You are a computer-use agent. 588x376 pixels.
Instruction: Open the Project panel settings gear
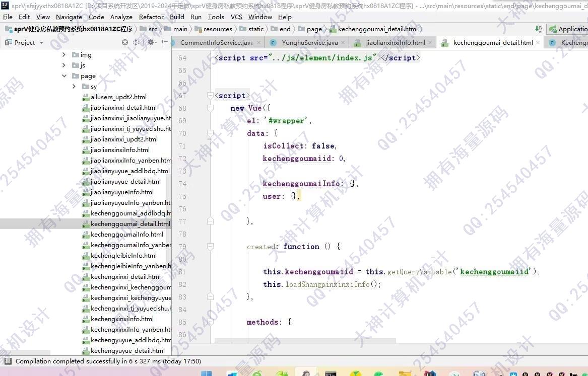tap(150, 42)
